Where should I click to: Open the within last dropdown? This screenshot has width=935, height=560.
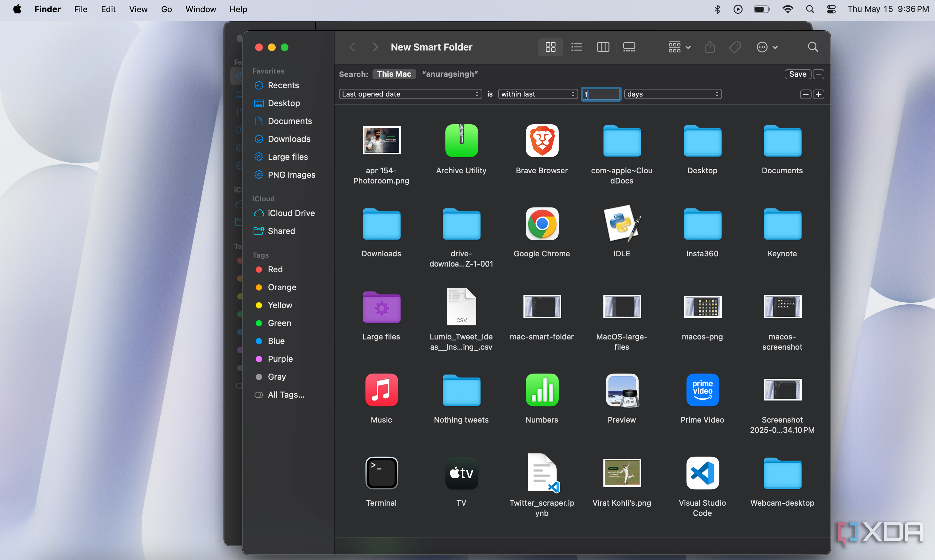(538, 94)
